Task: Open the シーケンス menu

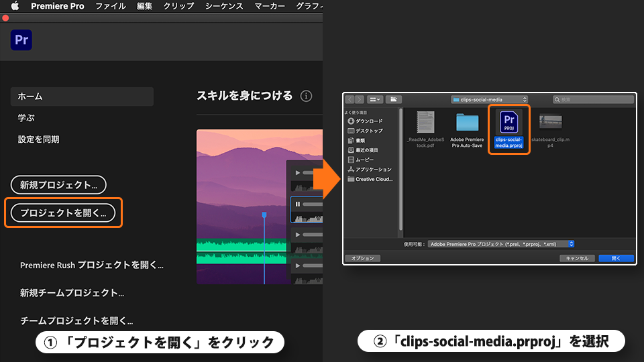Action: 224,6
